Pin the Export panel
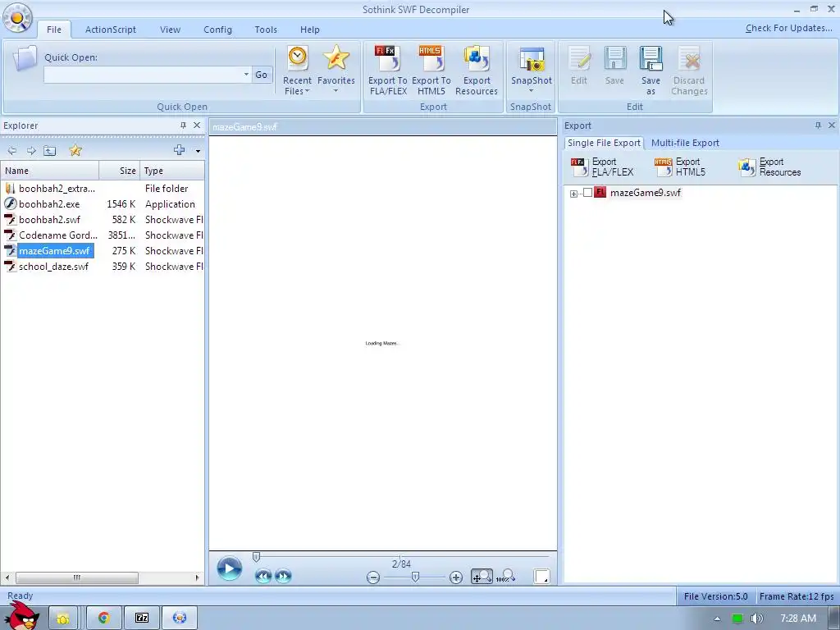The width and height of the screenshot is (840, 630). point(818,126)
